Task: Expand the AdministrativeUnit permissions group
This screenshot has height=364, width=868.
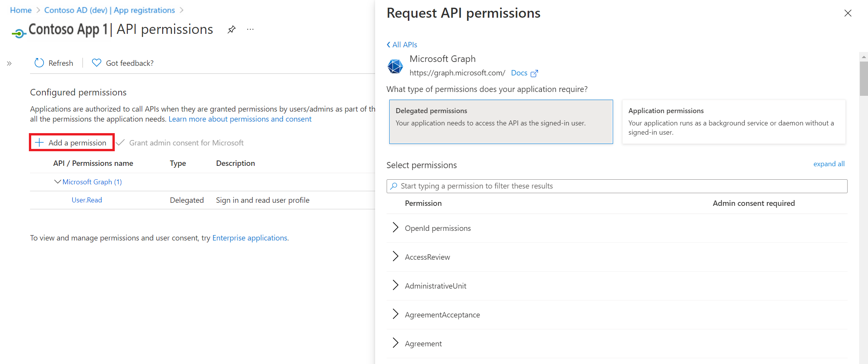Action: pyautogui.click(x=395, y=286)
